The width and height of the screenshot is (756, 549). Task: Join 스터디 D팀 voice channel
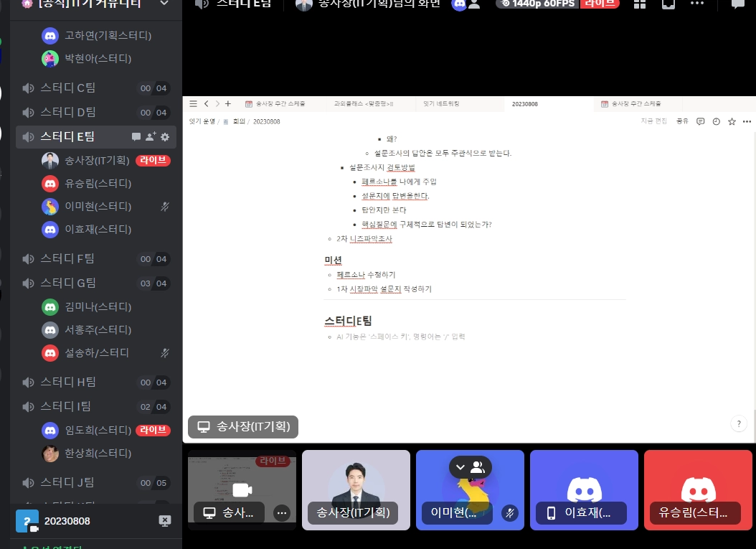click(96, 113)
